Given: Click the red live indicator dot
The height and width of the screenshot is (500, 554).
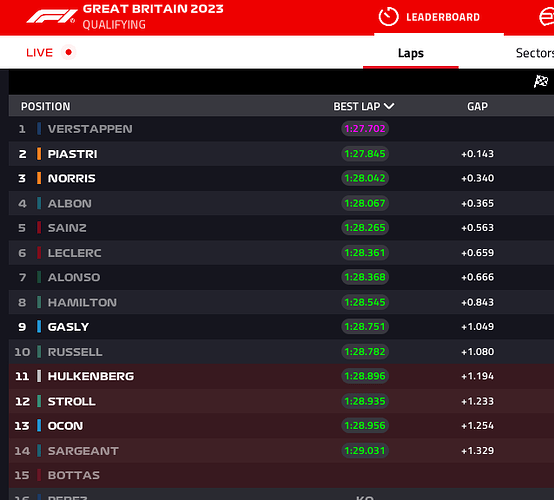Looking at the screenshot, I should tap(69, 52).
